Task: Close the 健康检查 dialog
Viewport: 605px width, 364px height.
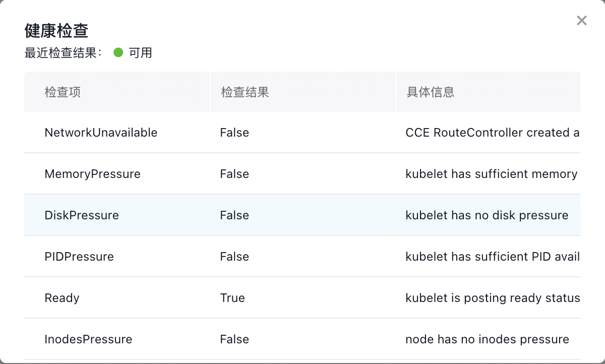Action: (581, 20)
